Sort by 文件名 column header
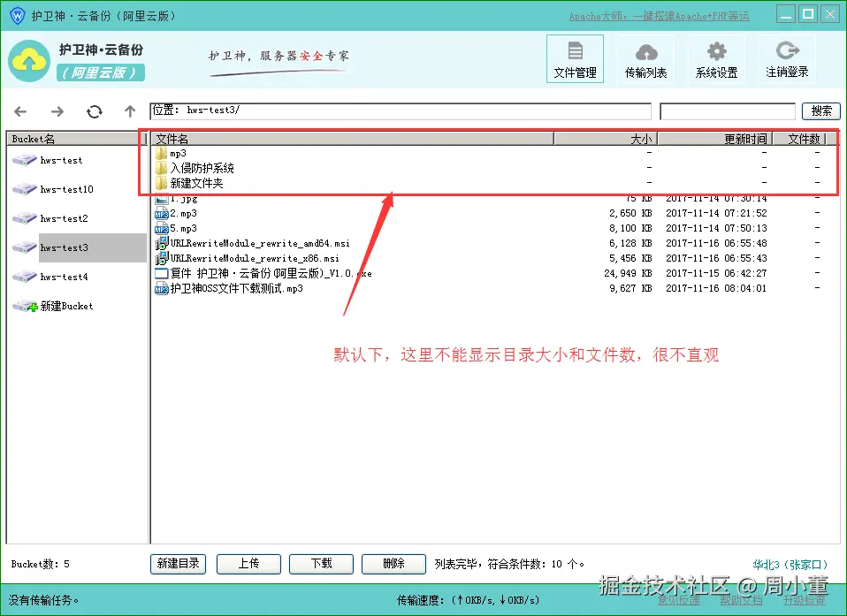847x616 pixels. (353, 139)
